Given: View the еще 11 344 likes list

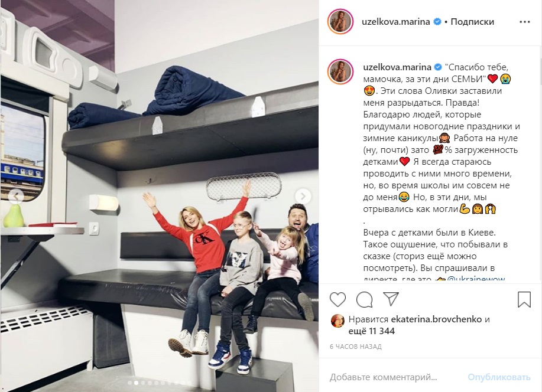Looking at the screenshot, I should coord(372,331).
